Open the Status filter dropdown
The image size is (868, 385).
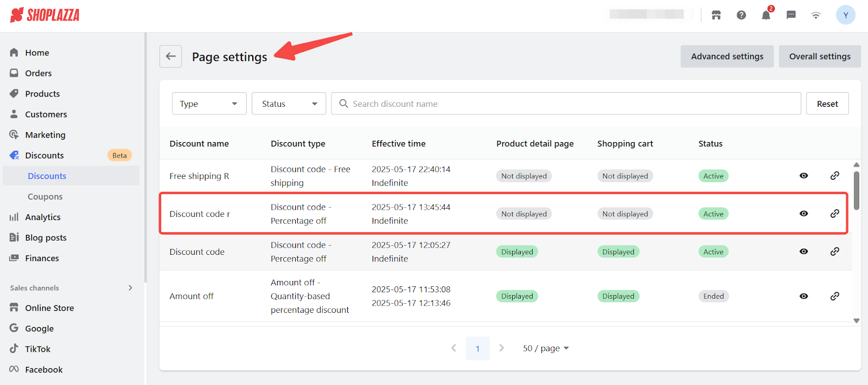point(289,104)
